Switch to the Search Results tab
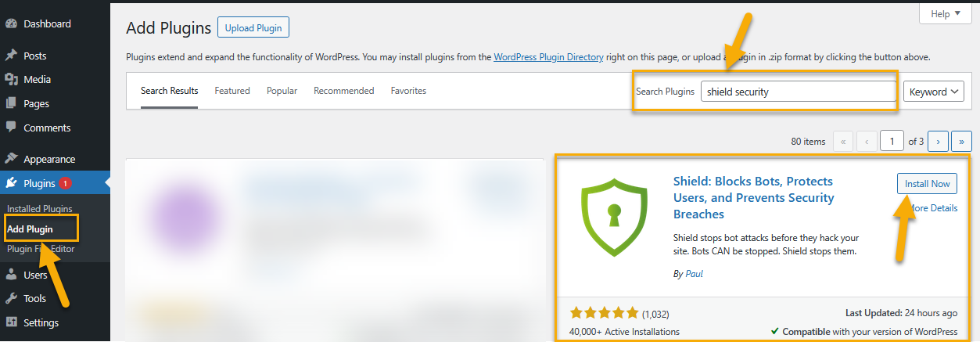The image size is (980, 342). [x=170, y=91]
